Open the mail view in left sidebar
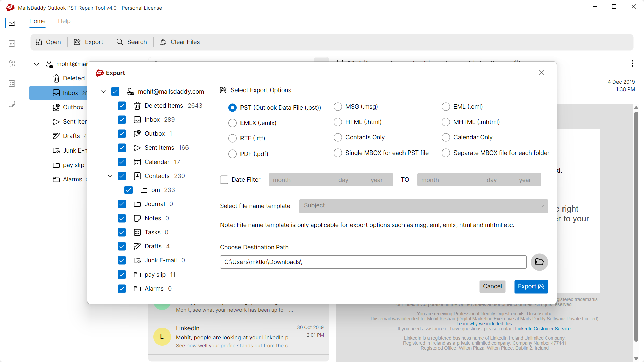This screenshot has width=644, height=362. click(x=12, y=23)
